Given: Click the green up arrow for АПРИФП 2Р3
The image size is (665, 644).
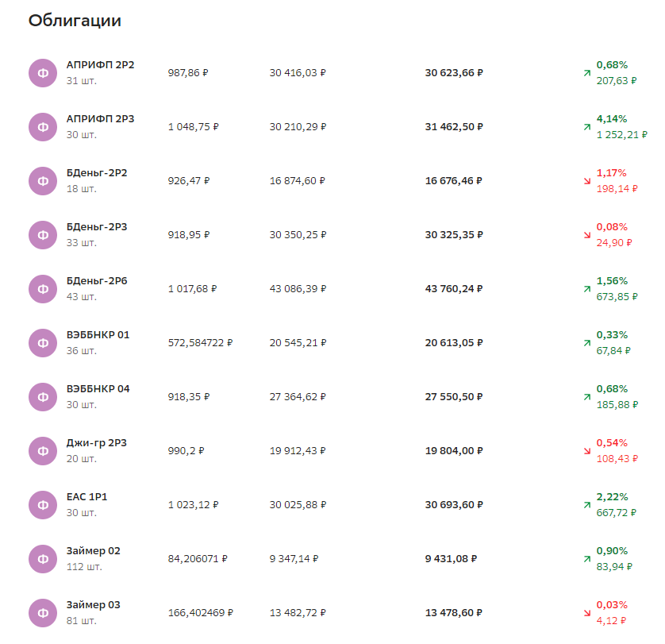Looking at the screenshot, I should coord(586,127).
